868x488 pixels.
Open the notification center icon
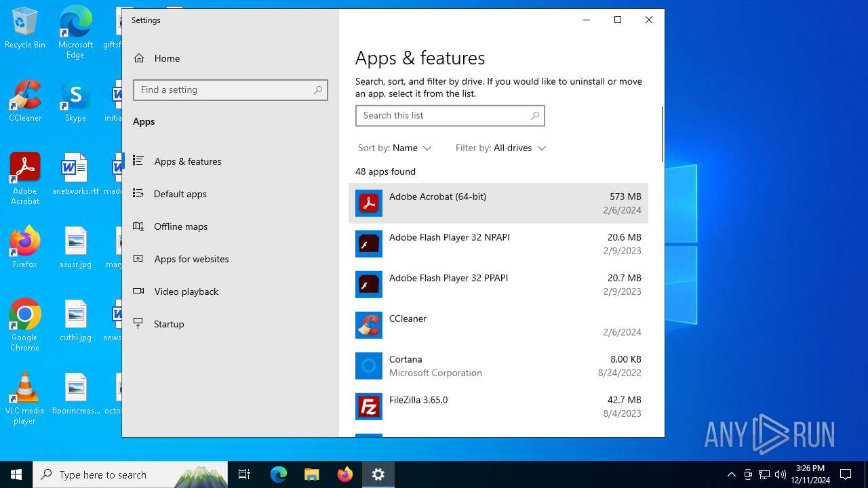pyautogui.click(x=846, y=474)
